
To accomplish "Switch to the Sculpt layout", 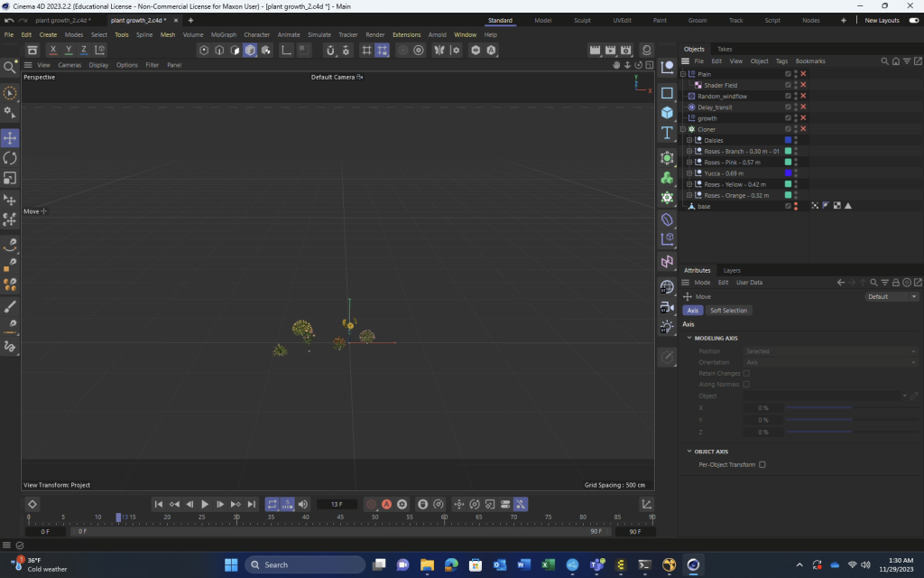I will tap(582, 20).
